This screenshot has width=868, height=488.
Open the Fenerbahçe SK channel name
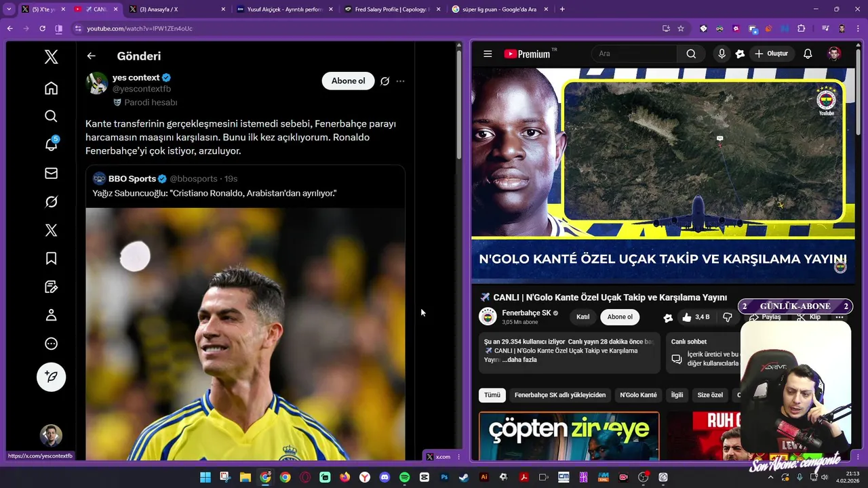[x=526, y=313]
